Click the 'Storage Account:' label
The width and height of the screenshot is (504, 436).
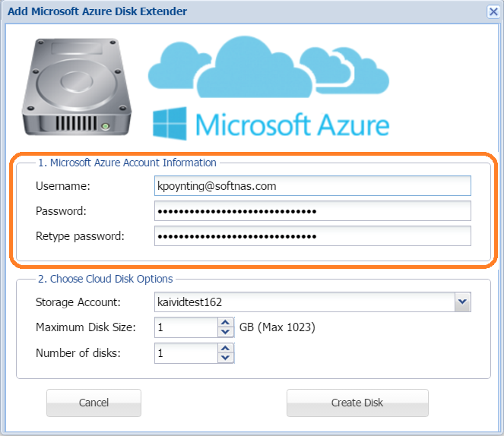78,302
